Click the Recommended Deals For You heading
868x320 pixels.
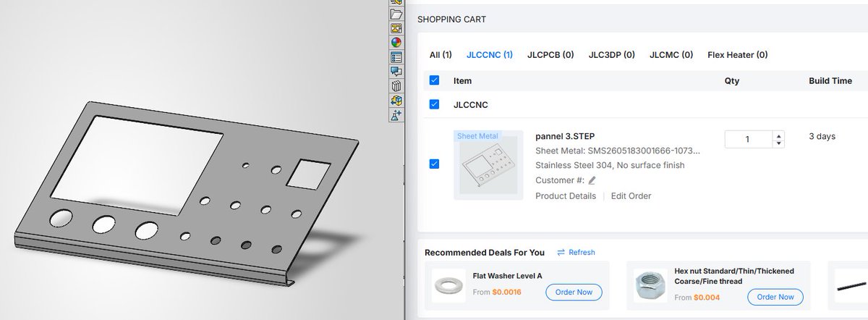click(x=485, y=253)
